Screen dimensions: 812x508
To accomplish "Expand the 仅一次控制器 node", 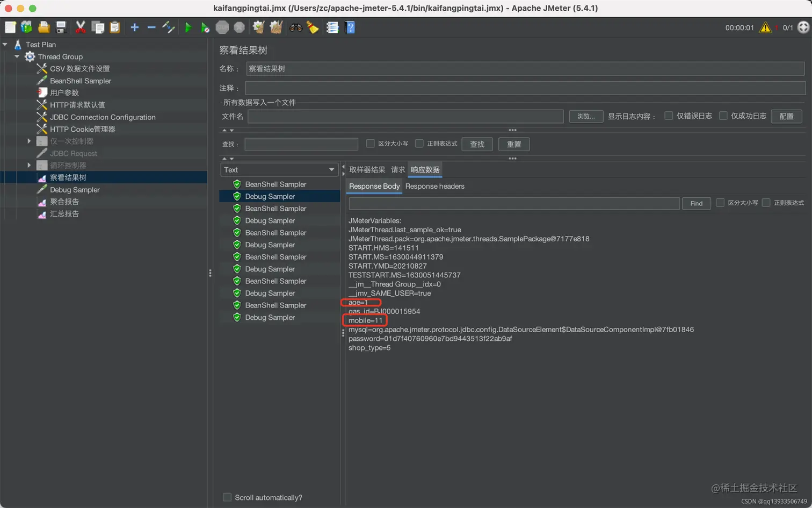I will coord(29,141).
